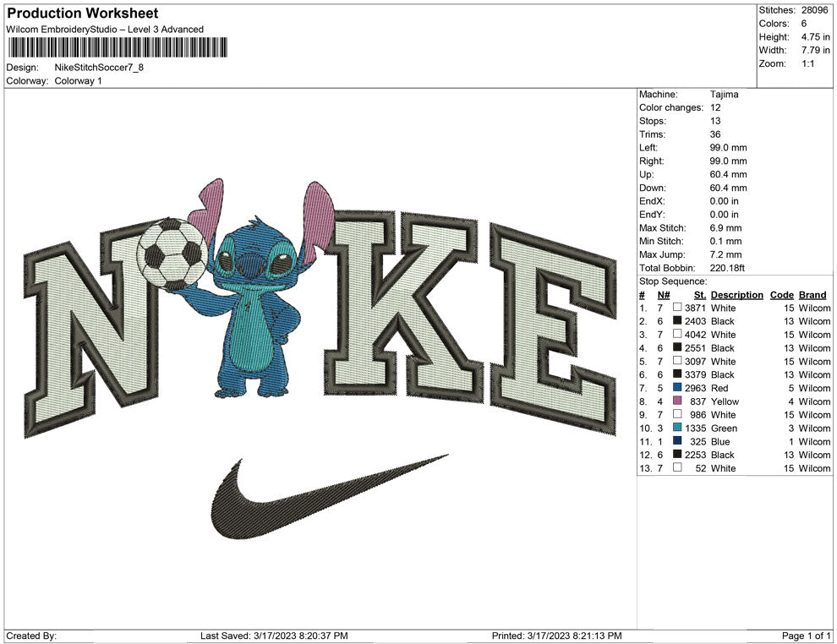
Task: Click the teal swatch in the Green row
Action: click(x=677, y=428)
